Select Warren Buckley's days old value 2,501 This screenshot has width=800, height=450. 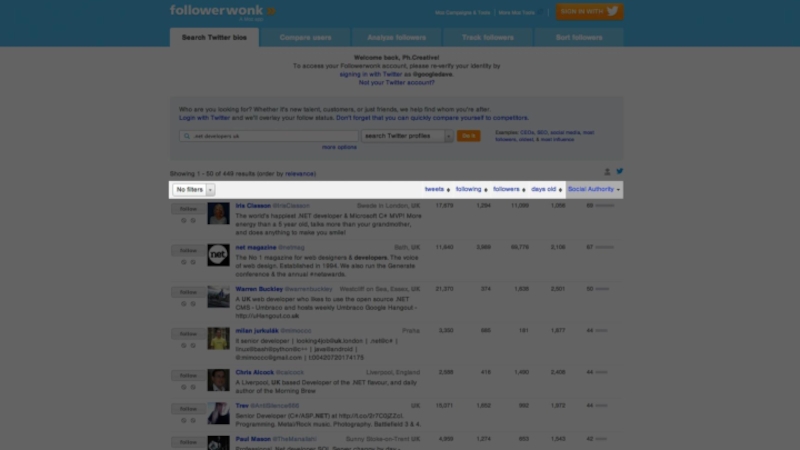click(x=558, y=289)
